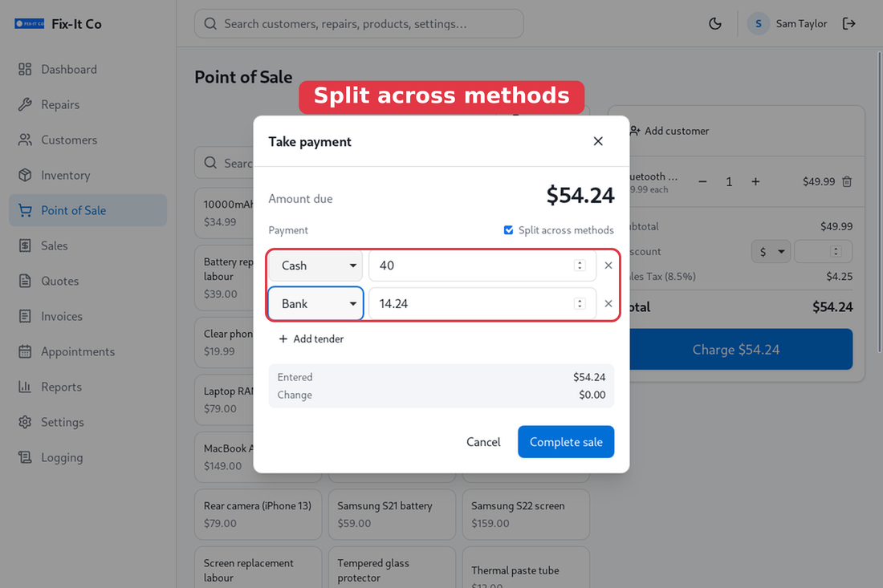Click the log out icon

(848, 23)
